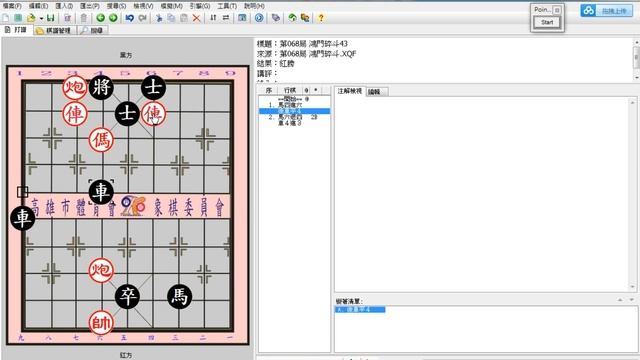The image size is (640, 360).
Task: Select the black 將 general piece
Action: tap(101, 87)
